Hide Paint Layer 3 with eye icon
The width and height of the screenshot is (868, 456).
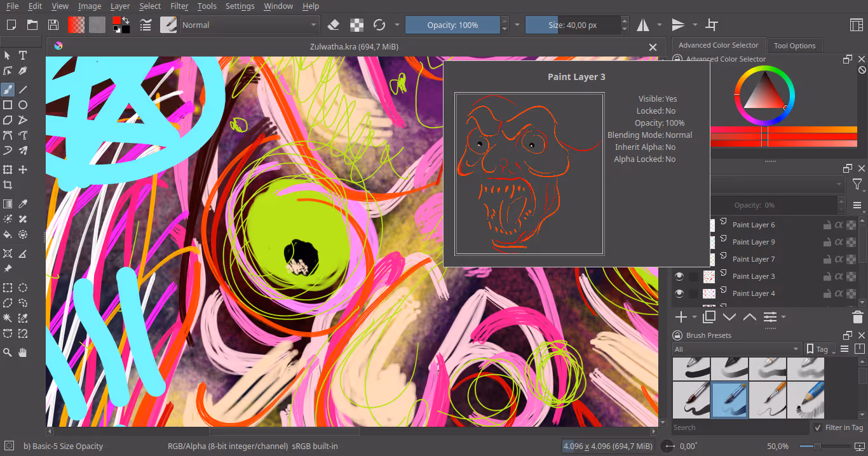pos(679,276)
